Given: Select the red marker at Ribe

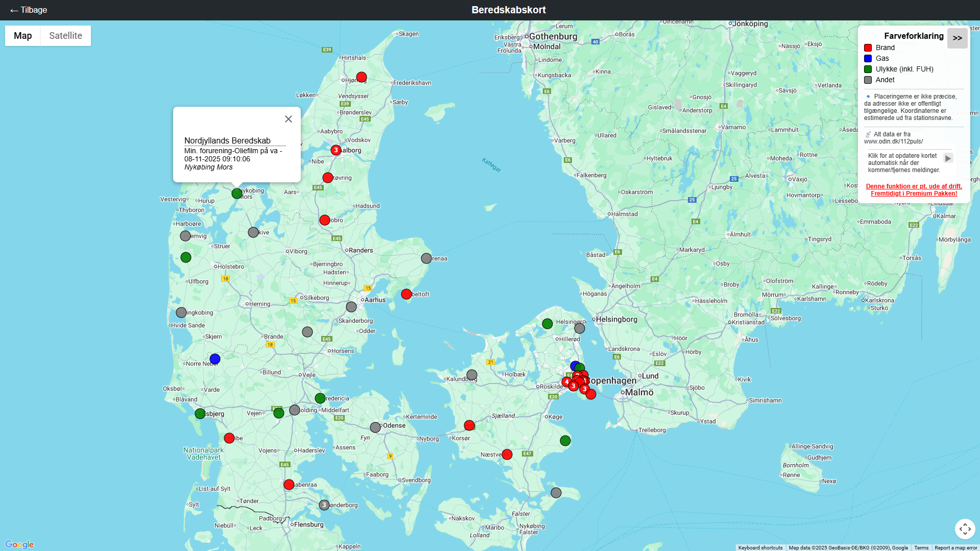Looking at the screenshot, I should point(229,438).
